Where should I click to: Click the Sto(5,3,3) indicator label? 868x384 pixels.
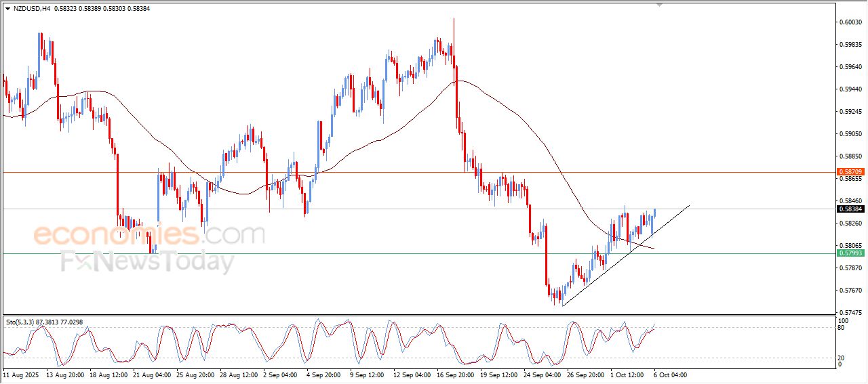22,322
